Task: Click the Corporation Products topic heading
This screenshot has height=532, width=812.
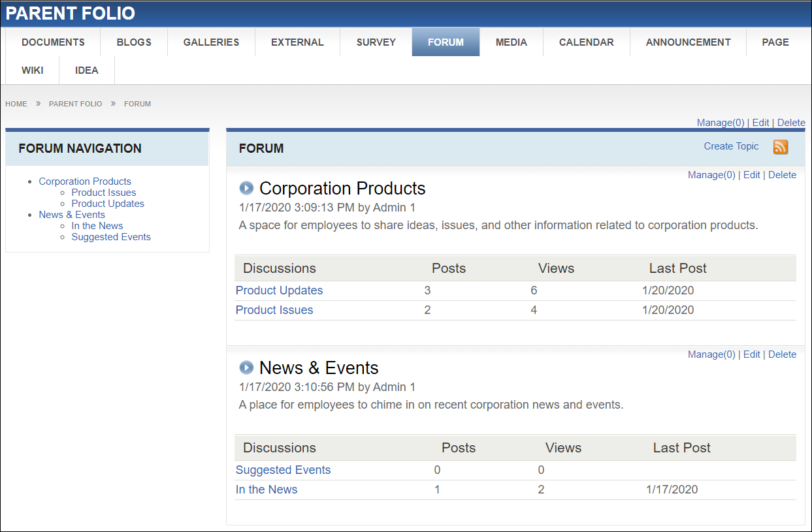Action: point(342,189)
